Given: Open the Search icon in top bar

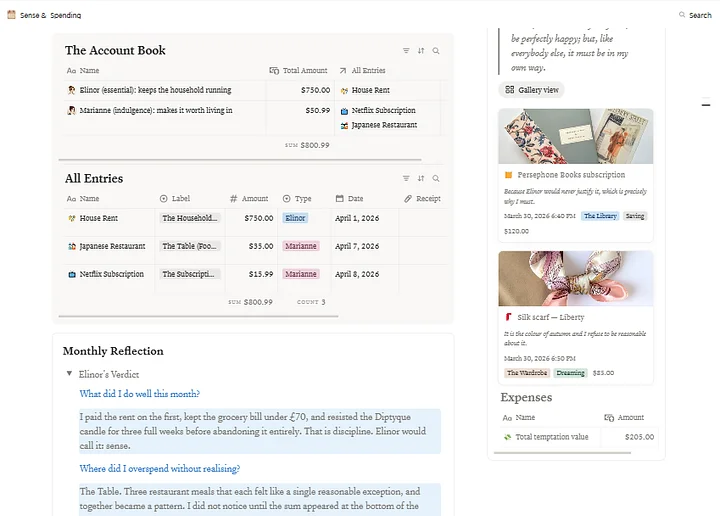Looking at the screenshot, I should (x=682, y=15).
